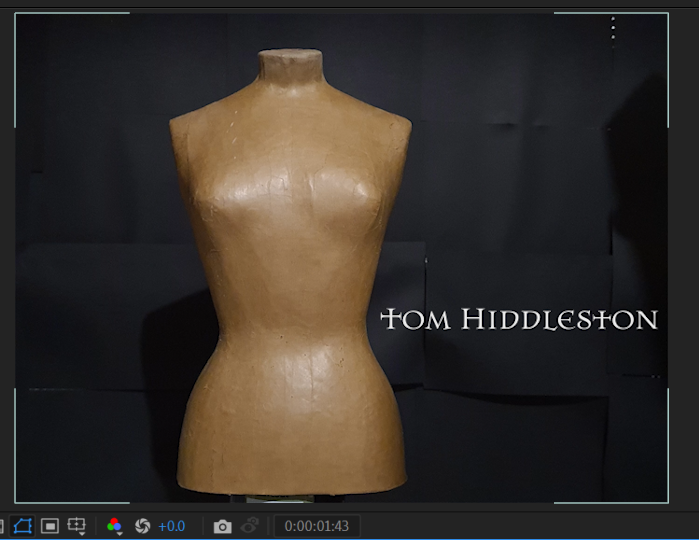699x540 pixels.
Task: Click the 0:00:01:43 timecode display
Action: (x=317, y=526)
